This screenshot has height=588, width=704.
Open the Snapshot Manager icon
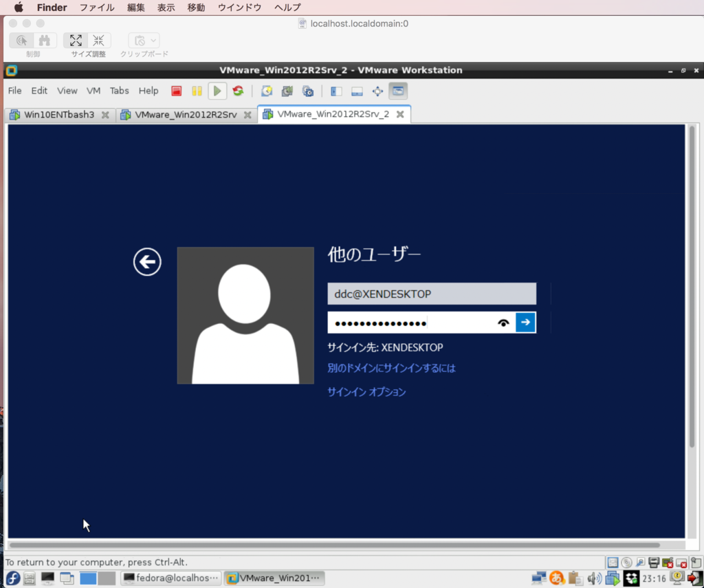[x=308, y=91]
